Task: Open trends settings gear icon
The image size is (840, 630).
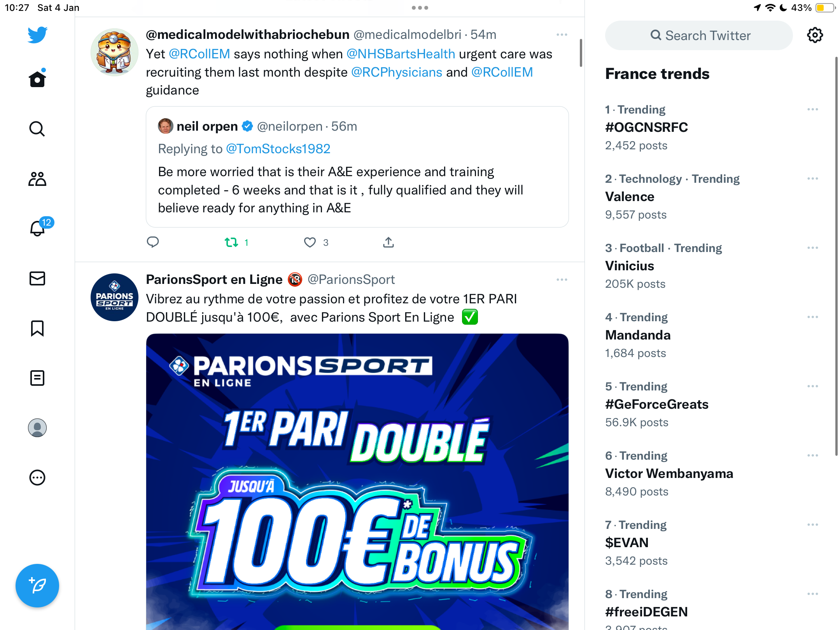Action: pyautogui.click(x=815, y=35)
